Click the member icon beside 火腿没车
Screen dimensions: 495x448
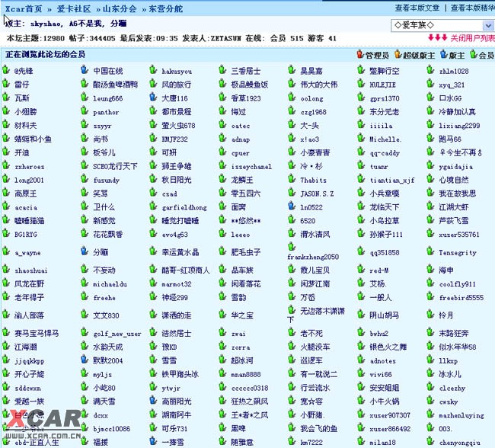coord(292,346)
